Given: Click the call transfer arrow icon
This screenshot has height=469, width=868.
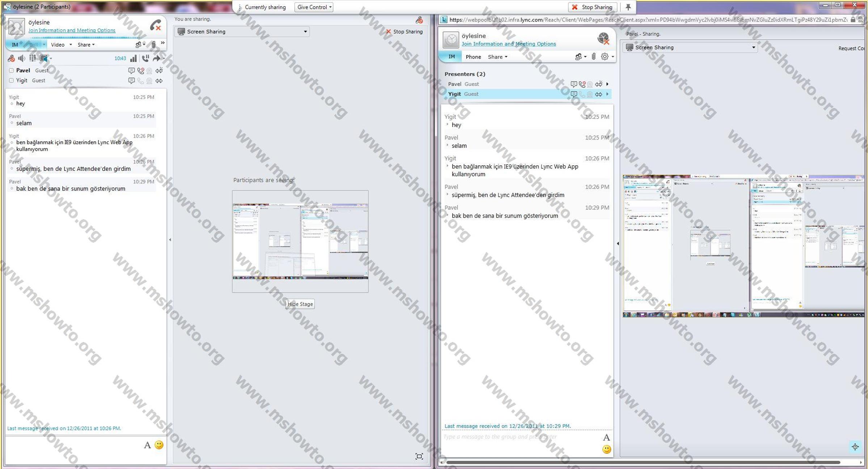Looking at the screenshot, I should click(157, 58).
